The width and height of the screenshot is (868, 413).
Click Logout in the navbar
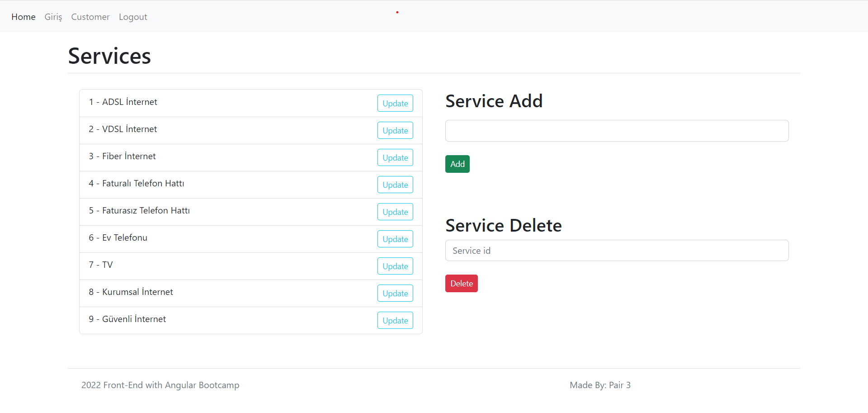coord(133,17)
